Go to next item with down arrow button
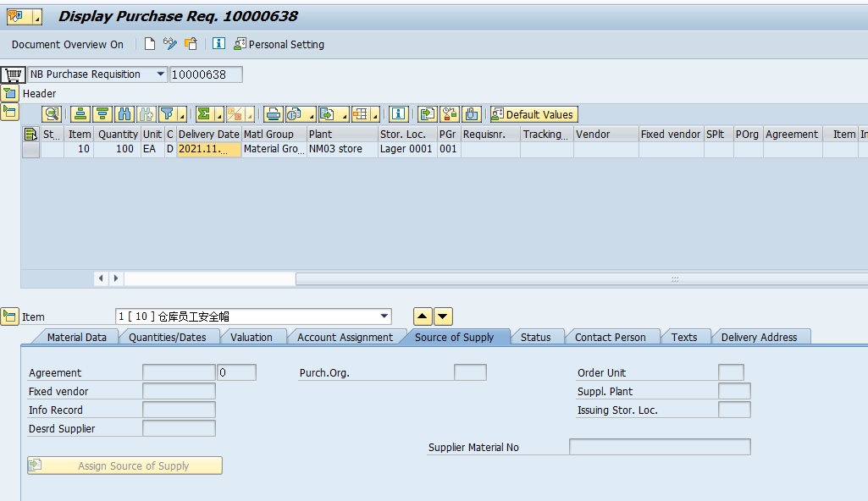This screenshot has width=868, height=501. 444,317
